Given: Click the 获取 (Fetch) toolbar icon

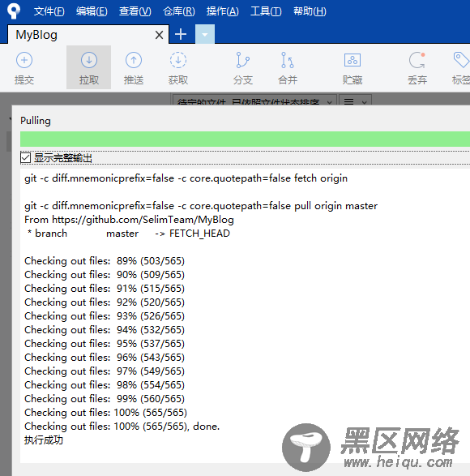Looking at the screenshot, I should point(178,67).
